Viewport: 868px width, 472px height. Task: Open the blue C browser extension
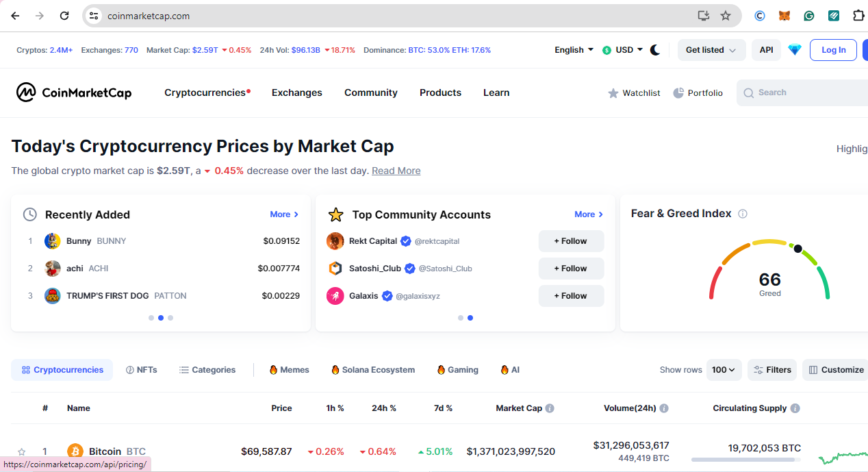point(760,16)
